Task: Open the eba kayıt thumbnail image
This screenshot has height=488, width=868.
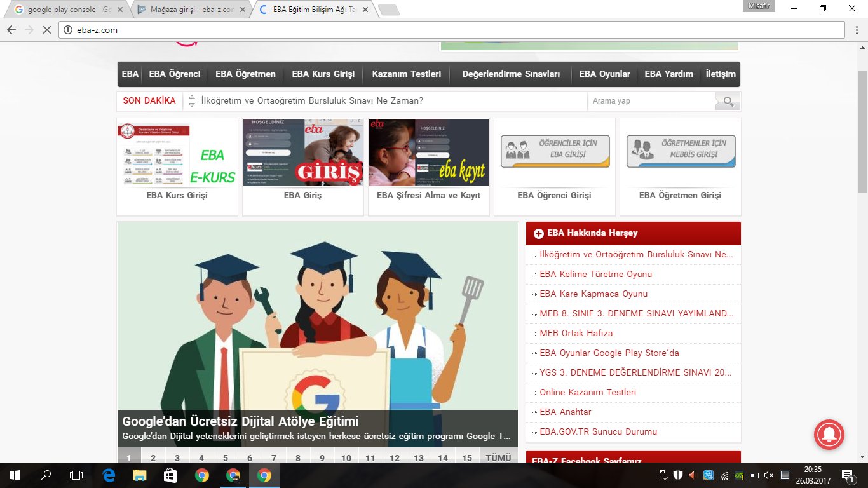Action: point(429,152)
